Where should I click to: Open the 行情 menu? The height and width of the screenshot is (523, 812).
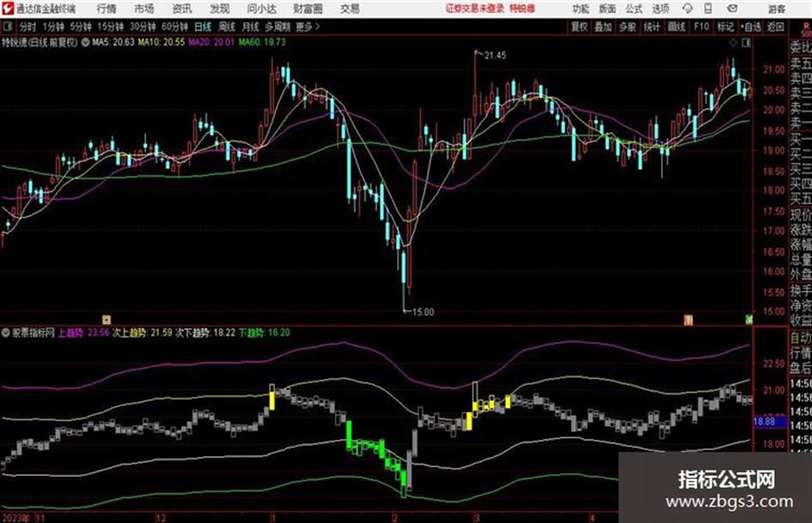click(x=107, y=9)
